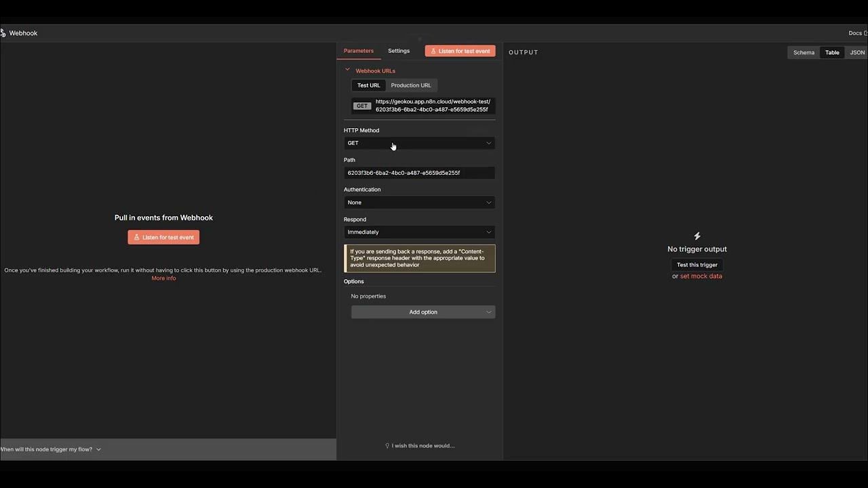Expand When will this node trigger my flow
Viewport: 868px width, 488px height.
pos(51,449)
